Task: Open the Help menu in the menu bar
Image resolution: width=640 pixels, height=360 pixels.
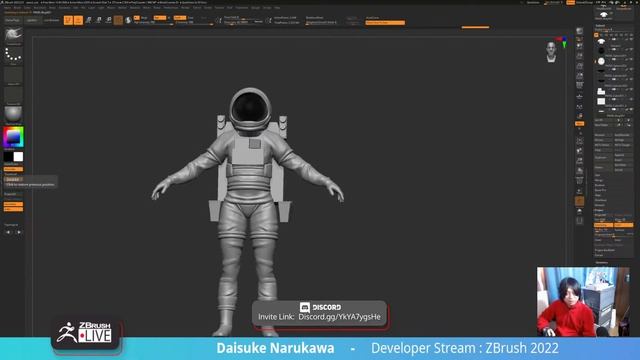Action: click(x=277, y=7)
